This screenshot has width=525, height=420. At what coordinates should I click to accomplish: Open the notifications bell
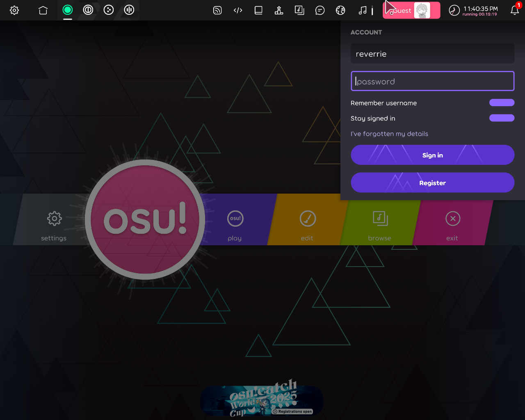point(515,10)
